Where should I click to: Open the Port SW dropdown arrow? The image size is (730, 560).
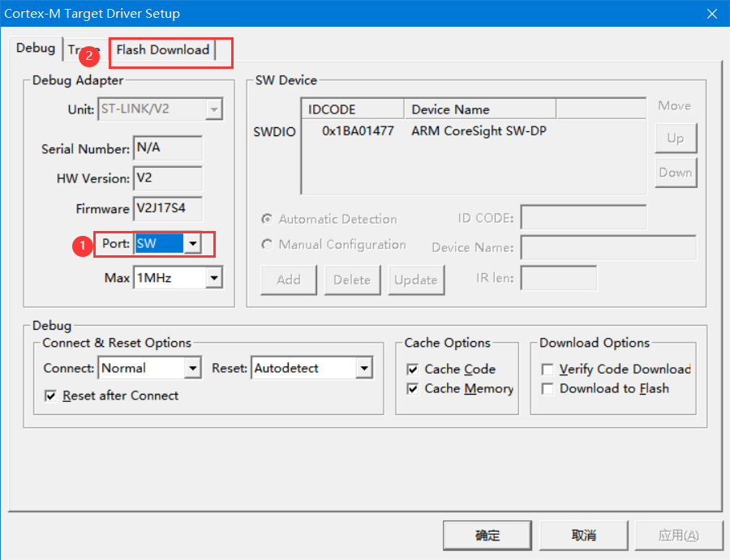(193, 244)
